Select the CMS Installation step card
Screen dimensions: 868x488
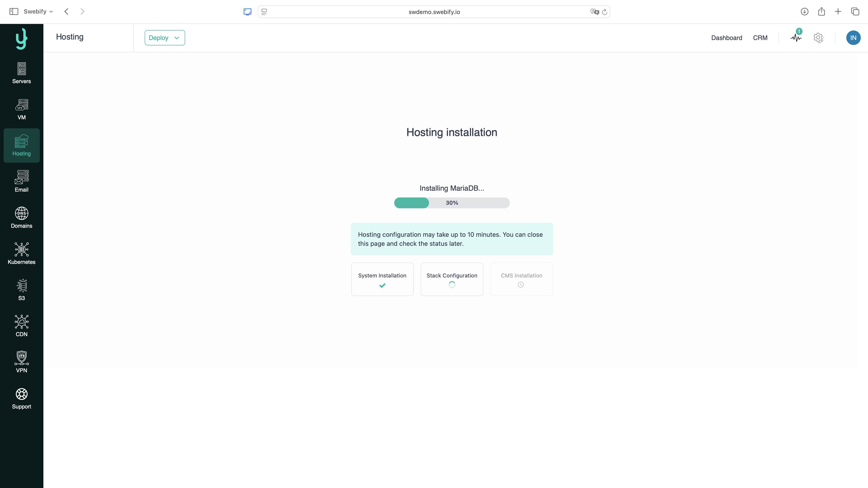[x=521, y=279]
